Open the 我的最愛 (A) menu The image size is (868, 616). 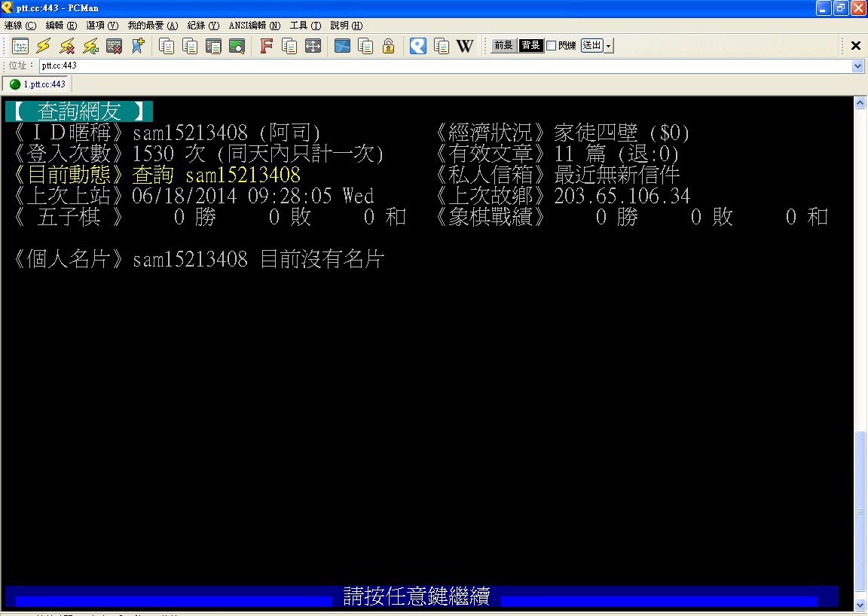pyautogui.click(x=153, y=26)
